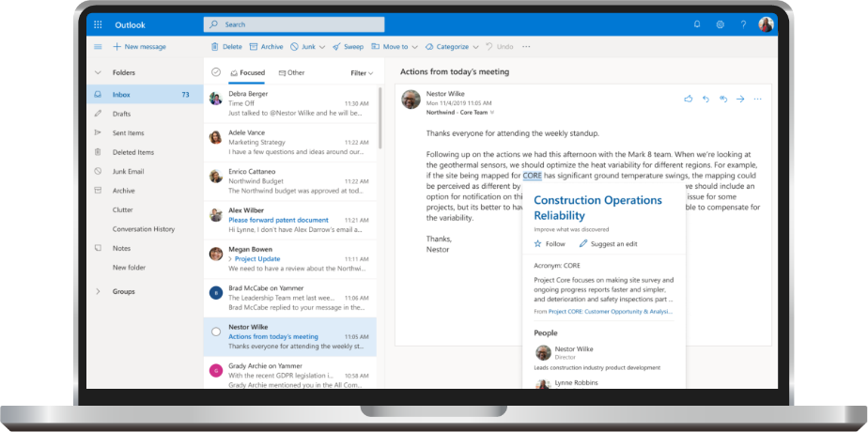Click Suggest an edit pencil link
868x432 pixels.
(609, 244)
